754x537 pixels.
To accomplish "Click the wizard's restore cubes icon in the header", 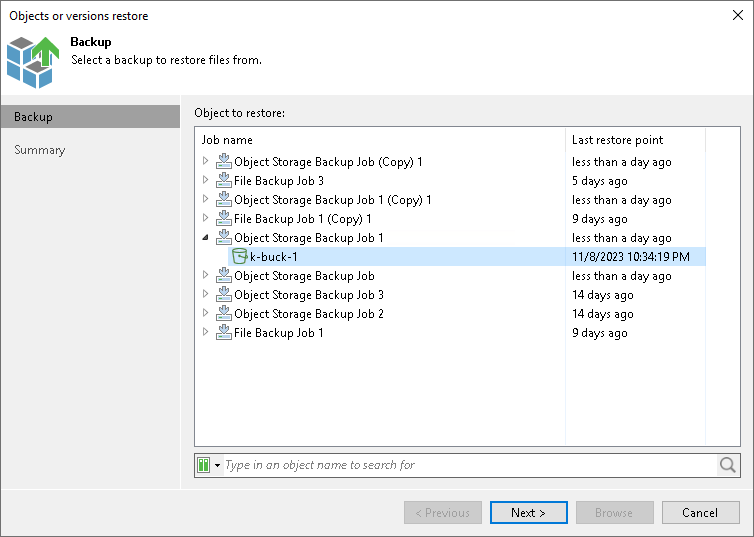I will (33, 62).
